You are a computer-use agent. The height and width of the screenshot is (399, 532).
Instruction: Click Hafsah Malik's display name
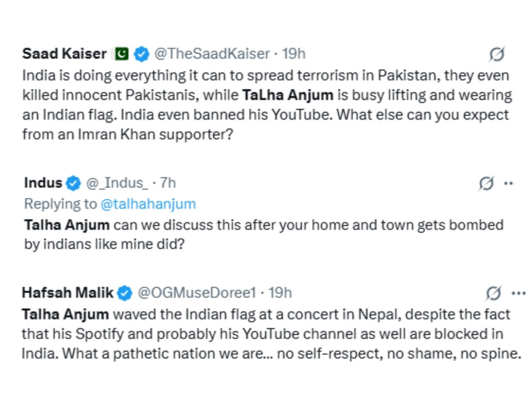[66, 293]
